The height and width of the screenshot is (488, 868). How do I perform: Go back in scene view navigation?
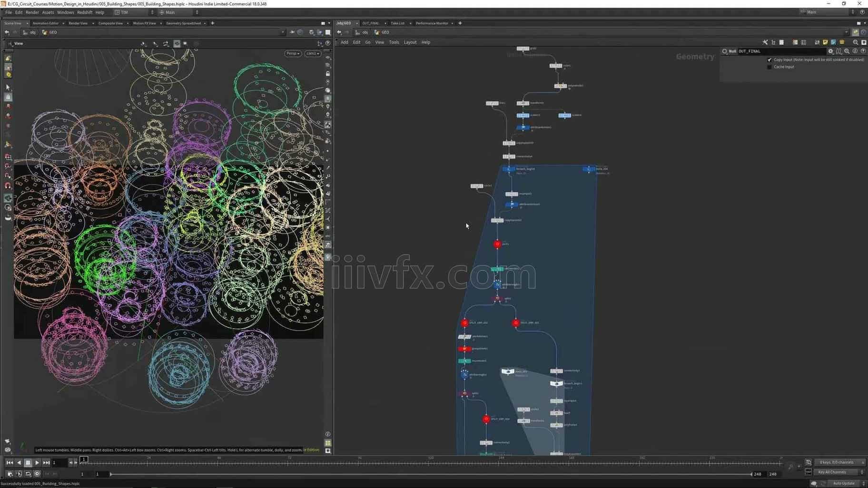7,32
